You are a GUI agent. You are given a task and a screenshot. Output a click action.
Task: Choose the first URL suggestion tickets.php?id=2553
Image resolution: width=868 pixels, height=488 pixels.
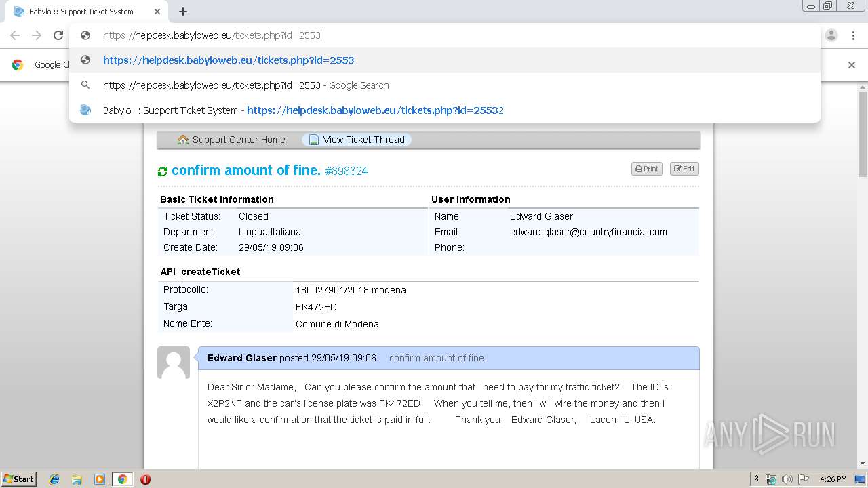tap(444, 60)
